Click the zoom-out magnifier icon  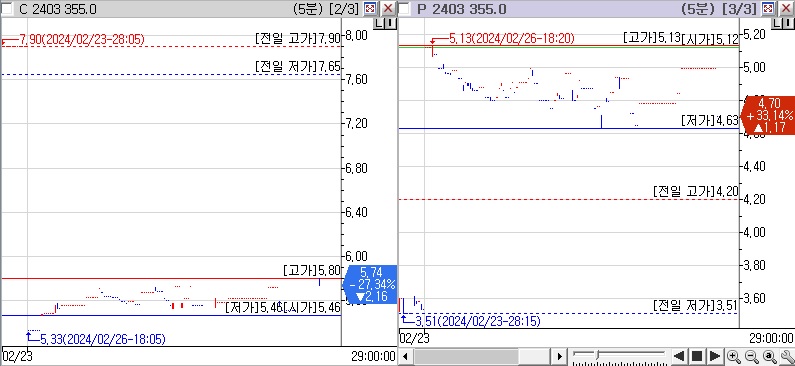[751, 356]
